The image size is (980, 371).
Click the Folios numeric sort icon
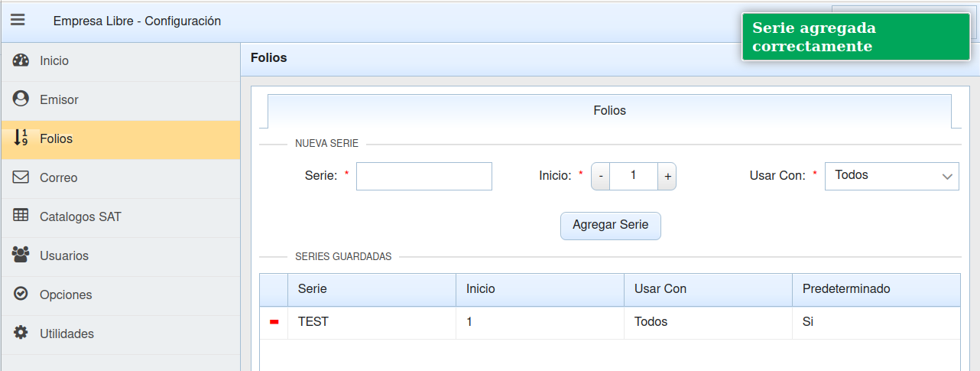click(x=21, y=138)
